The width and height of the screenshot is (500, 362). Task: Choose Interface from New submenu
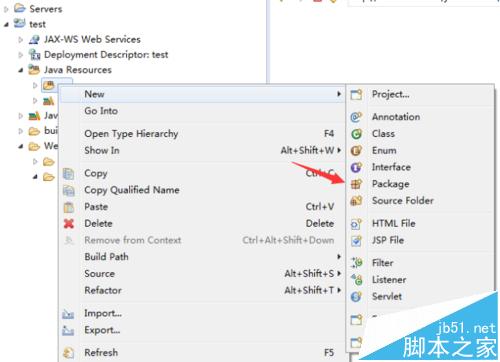coord(420,167)
